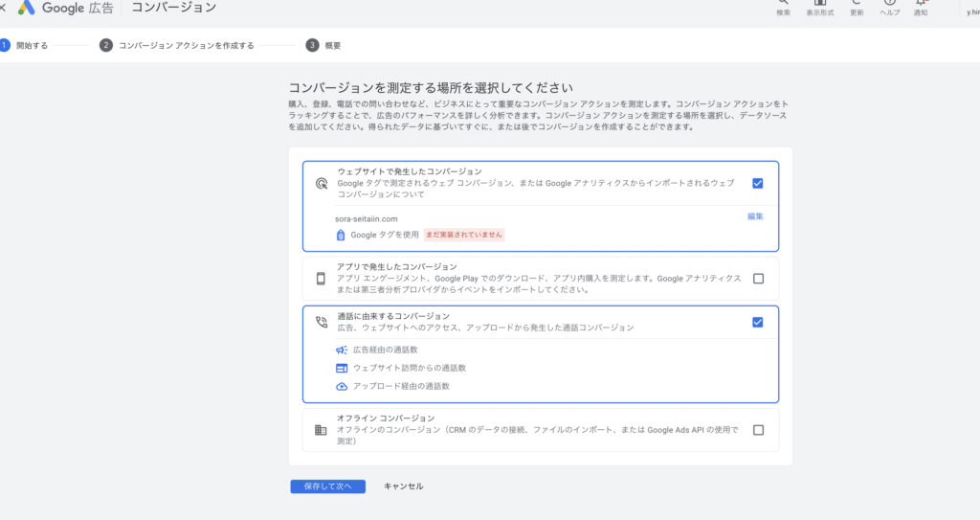Open the 表示形式 display format icon
The image size is (980, 520).
click(x=819, y=5)
